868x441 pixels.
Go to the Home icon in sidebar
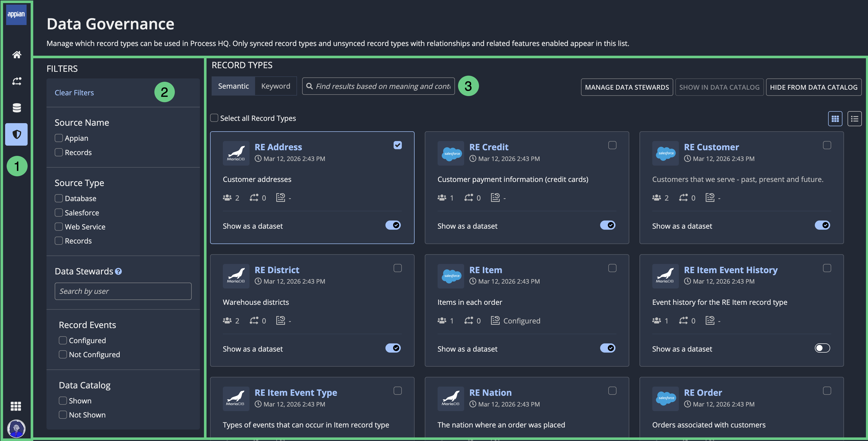[17, 55]
